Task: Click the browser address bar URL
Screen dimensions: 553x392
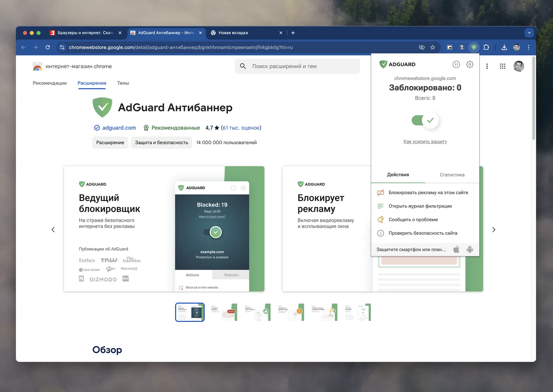Action: click(181, 47)
